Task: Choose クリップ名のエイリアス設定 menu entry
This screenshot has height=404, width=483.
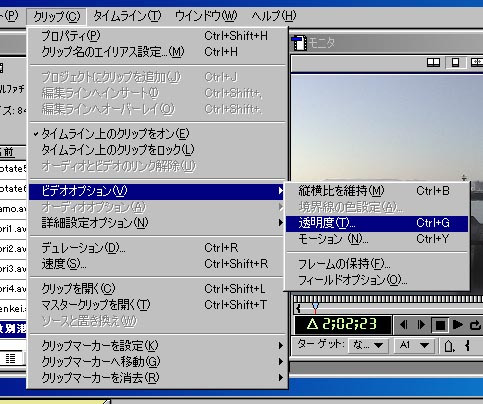Action: point(157,52)
